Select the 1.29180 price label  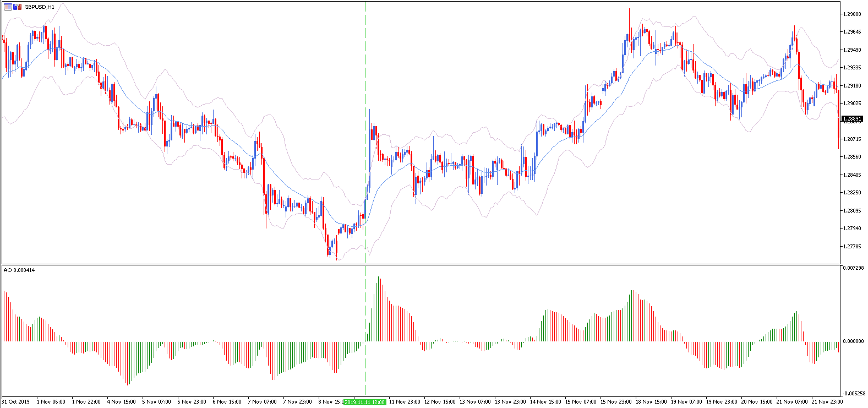(852, 85)
